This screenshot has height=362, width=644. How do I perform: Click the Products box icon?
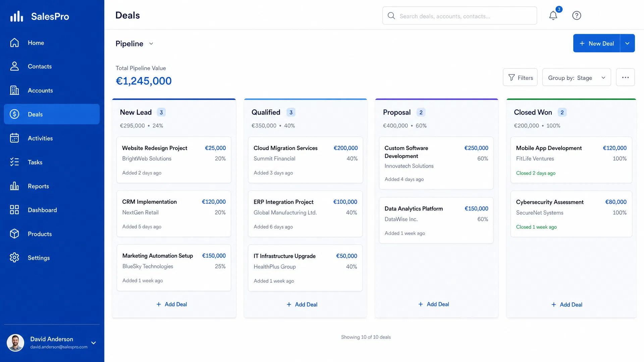click(x=14, y=234)
